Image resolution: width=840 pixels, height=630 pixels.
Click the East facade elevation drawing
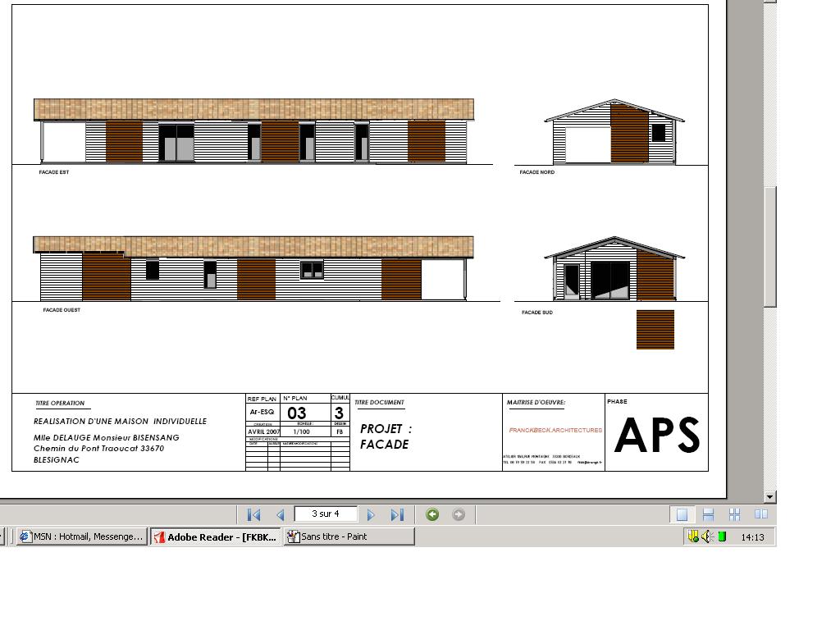254,131
